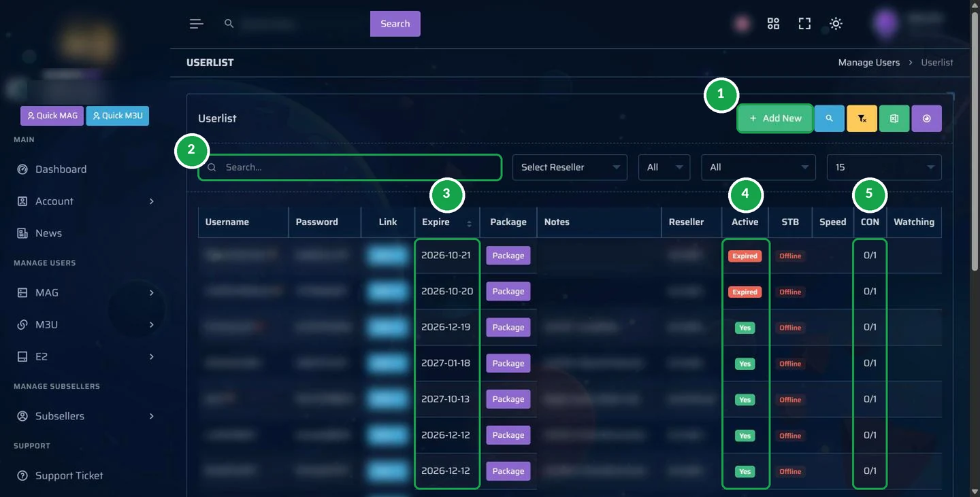Click Package button in the 2027-10-13 row
This screenshot has width=980, height=497.
pos(508,399)
